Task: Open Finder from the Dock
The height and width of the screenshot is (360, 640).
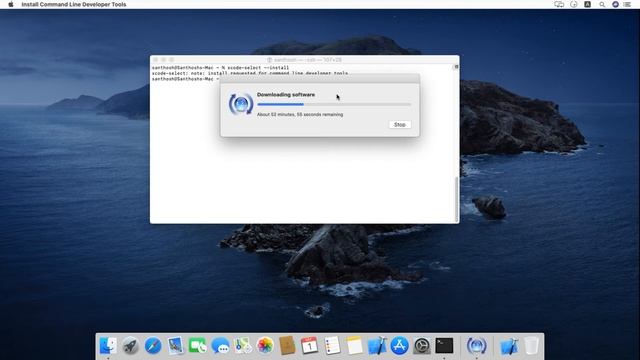Action: [x=108, y=346]
